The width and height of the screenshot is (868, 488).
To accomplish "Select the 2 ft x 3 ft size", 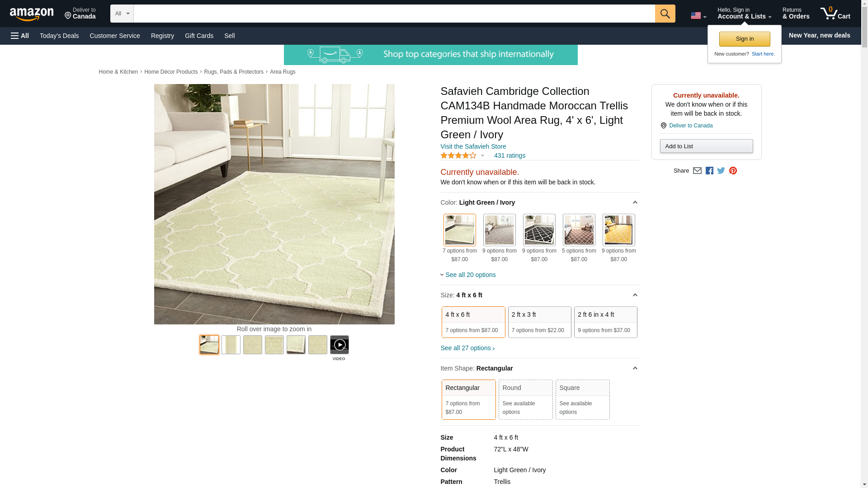I will pos(539,322).
